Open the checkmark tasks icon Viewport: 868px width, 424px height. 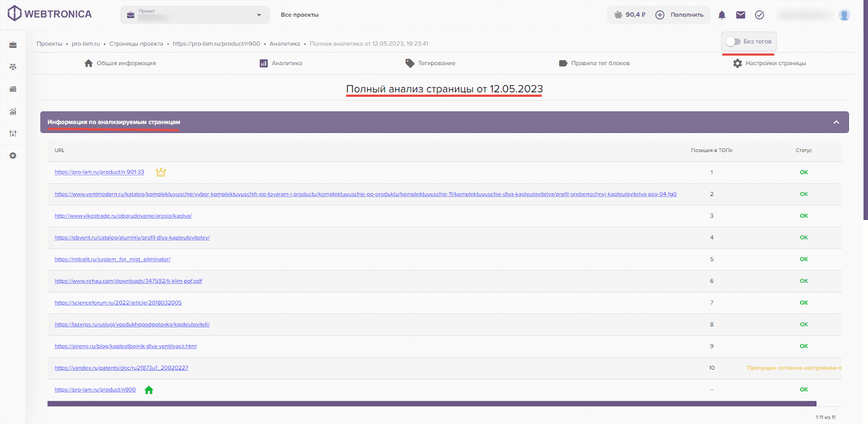click(759, 15)
